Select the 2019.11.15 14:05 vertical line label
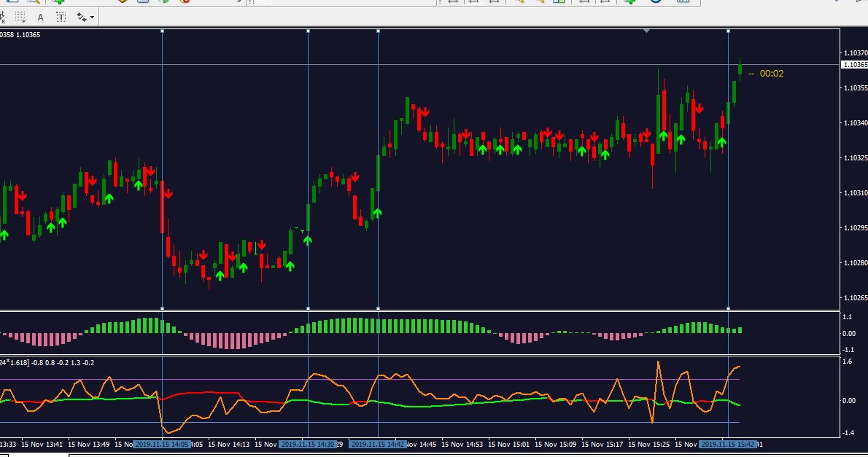This screenshot has width=868, height=457. 163,445
